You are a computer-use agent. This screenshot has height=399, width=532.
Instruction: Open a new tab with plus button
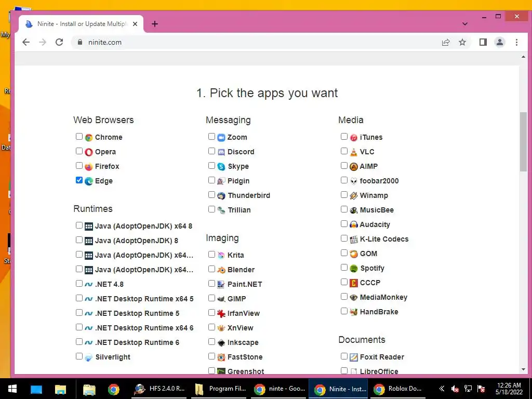(x=155, y=24)
